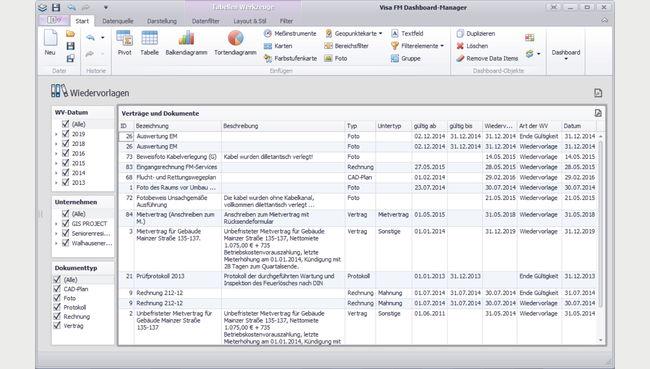Image resolution: width=650 pixels, height=369 pixels.
Task: Expand the 2014 tree node
Action: 56,173
